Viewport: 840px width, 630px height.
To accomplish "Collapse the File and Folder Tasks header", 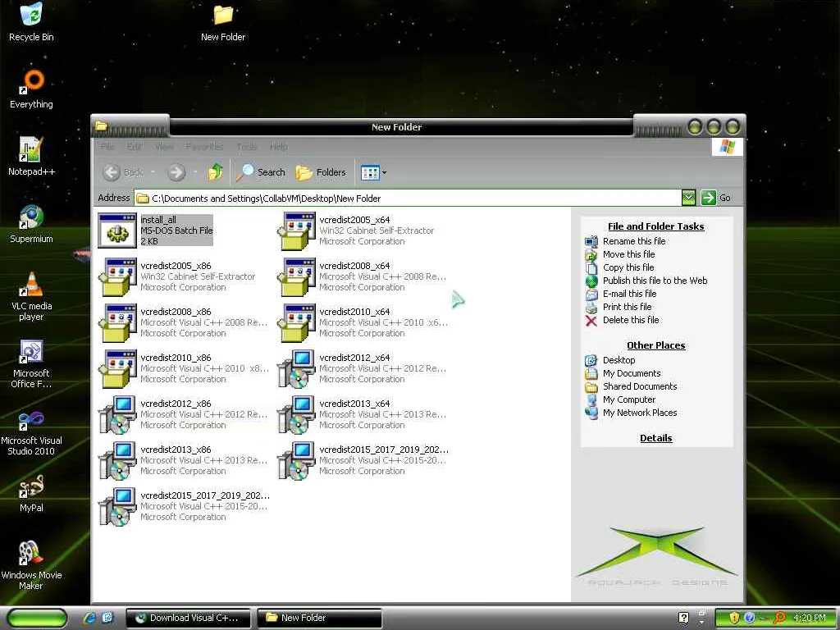I will [x=655, y=226].
